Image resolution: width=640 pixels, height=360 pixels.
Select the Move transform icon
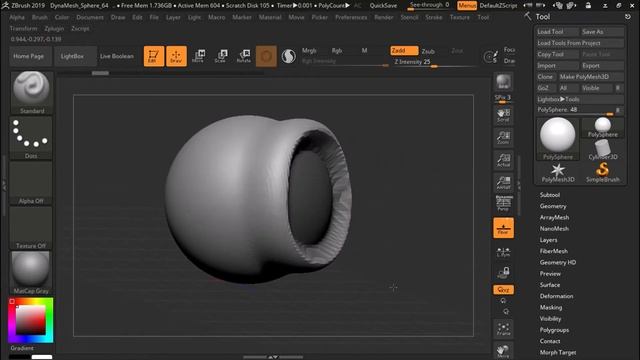click(x=198, y=56)
